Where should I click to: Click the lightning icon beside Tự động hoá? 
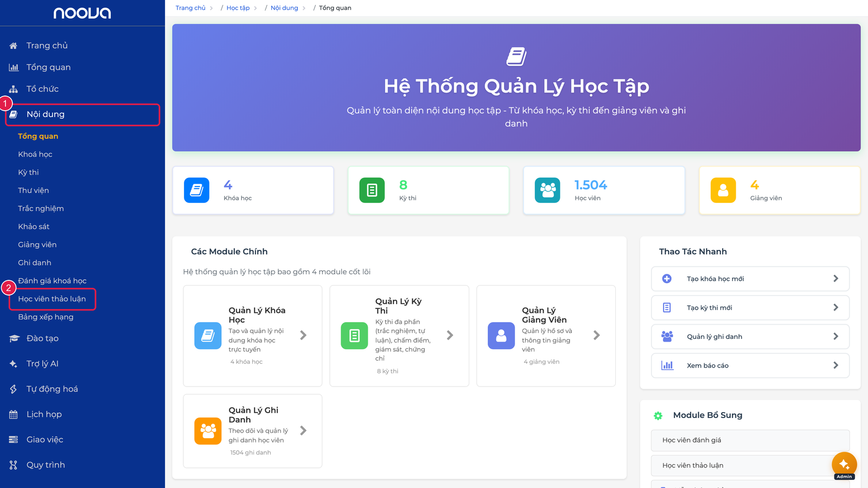click(x=14, y=389)
